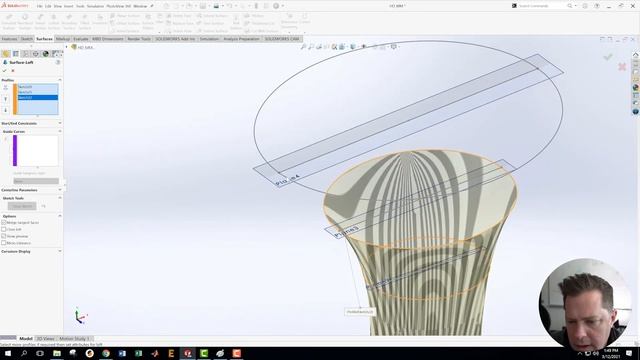Image resolution: width=640 pixels, height=360 pixels.
Task: Move the selected profile down with the down arrow
Action: tap(6, 110)
